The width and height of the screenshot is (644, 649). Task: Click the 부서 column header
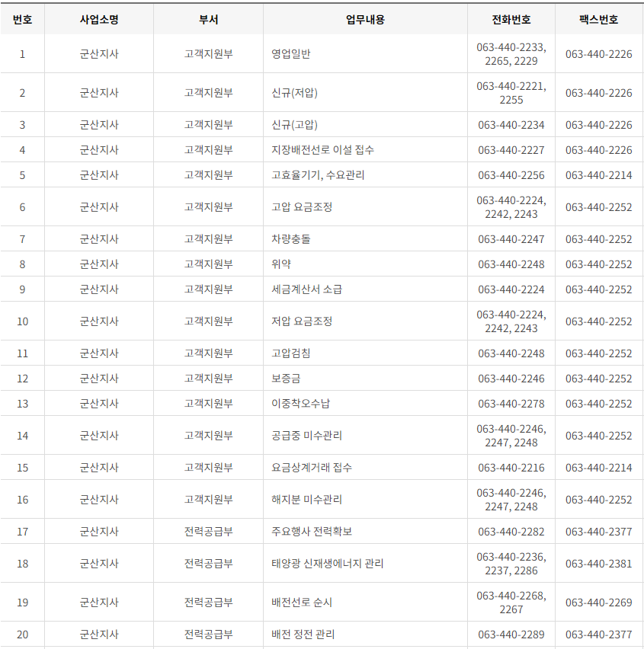coord(209,21)
